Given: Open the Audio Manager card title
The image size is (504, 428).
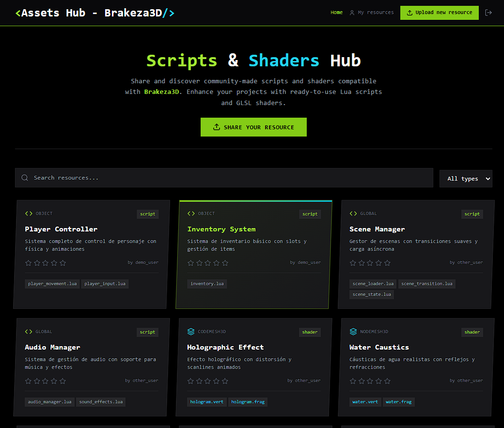Looking at the screenshot, I should click(52, 347).
